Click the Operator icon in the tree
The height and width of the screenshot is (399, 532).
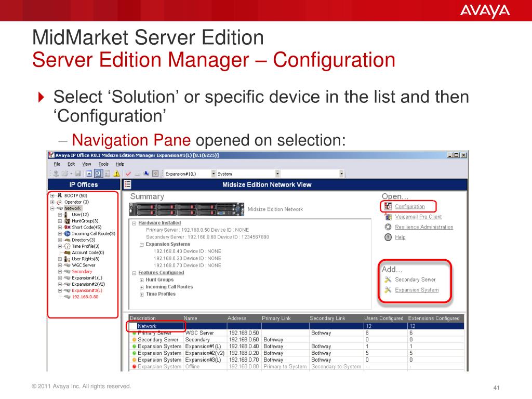pos(59,202)
